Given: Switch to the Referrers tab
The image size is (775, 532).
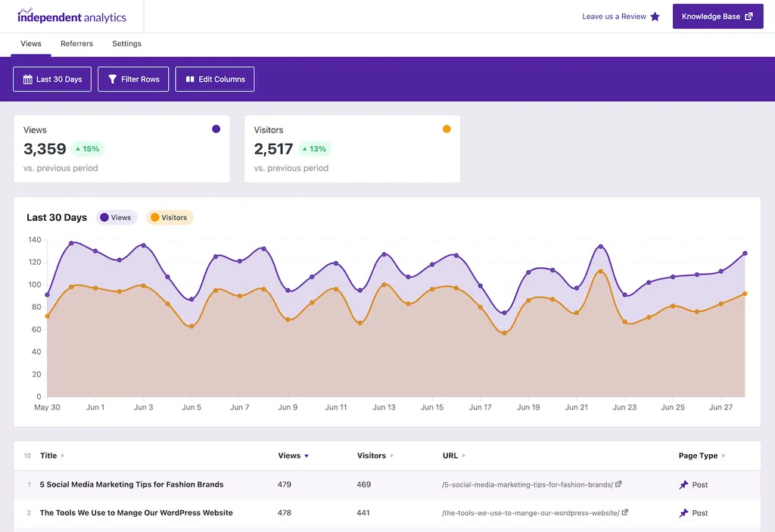Looking at the screenshot, I should 76,43.
